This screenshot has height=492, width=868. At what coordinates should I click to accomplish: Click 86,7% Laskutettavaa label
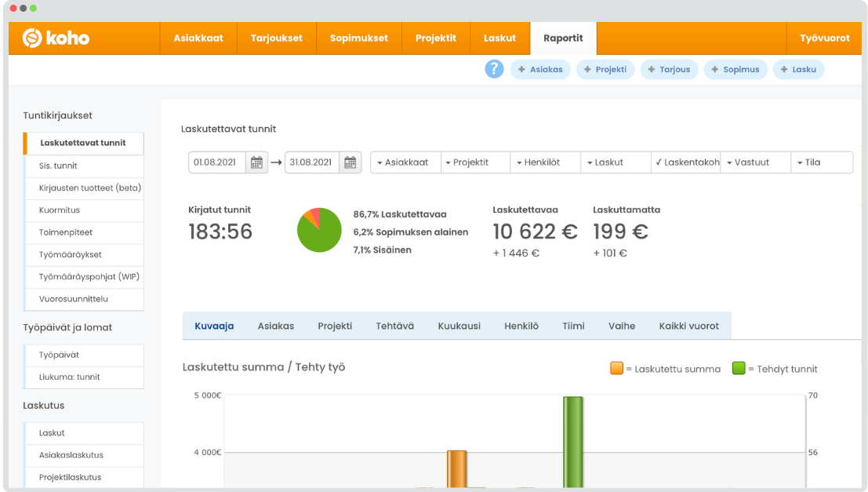[400, 214]
